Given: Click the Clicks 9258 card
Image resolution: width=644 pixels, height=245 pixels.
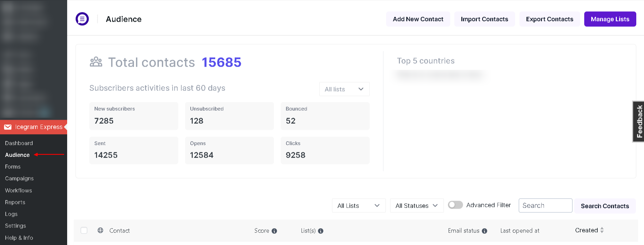Looking at the screenshot, I should pyautogui.click(x=325, y=150).
